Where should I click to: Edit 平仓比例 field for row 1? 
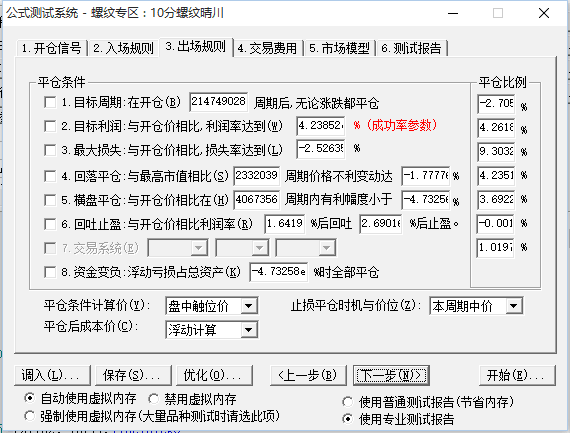tap(496, 104)
